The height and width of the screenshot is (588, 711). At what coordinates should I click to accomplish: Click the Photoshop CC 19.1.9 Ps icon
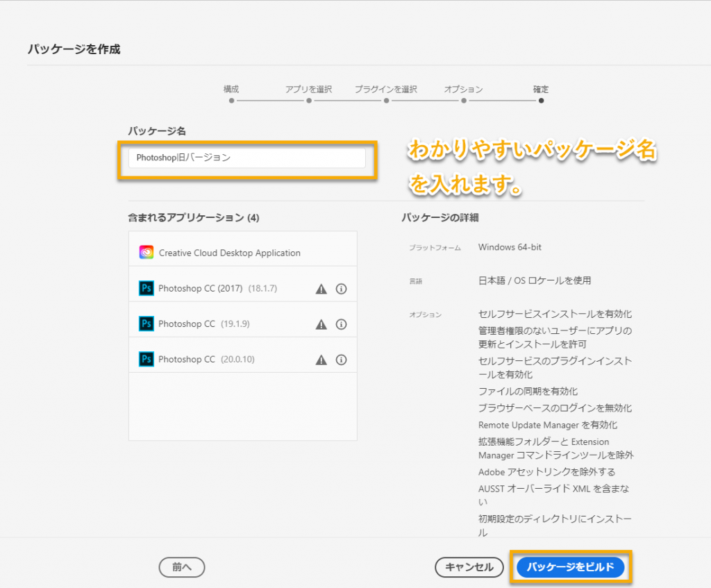tap(146, 324)
